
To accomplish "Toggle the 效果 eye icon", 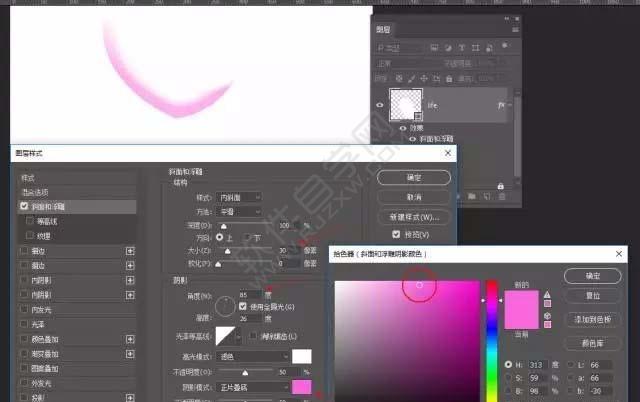I will pos(403,128).
